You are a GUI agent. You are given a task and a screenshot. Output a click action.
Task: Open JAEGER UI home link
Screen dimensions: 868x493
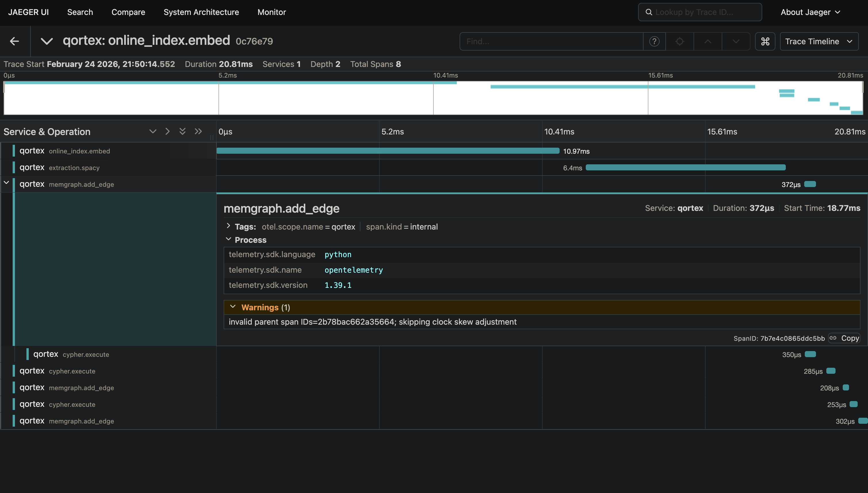pyautogui.click(x=28, y=12)
